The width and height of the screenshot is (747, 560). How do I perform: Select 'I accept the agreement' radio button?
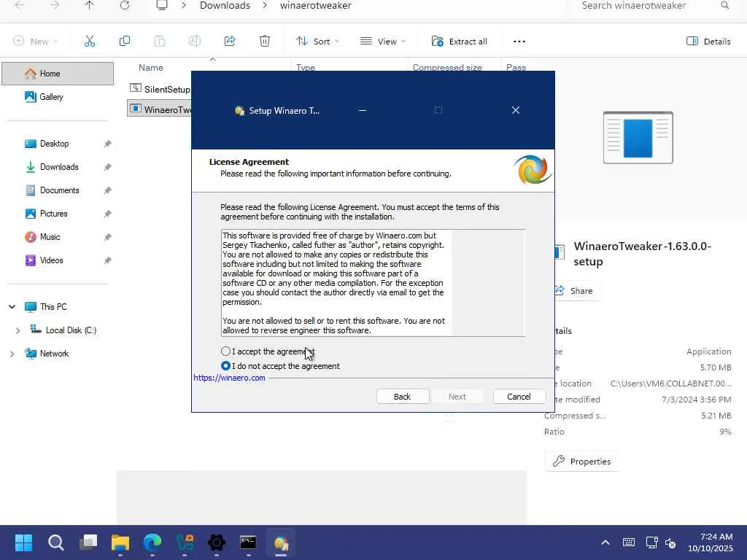[226, 351]
